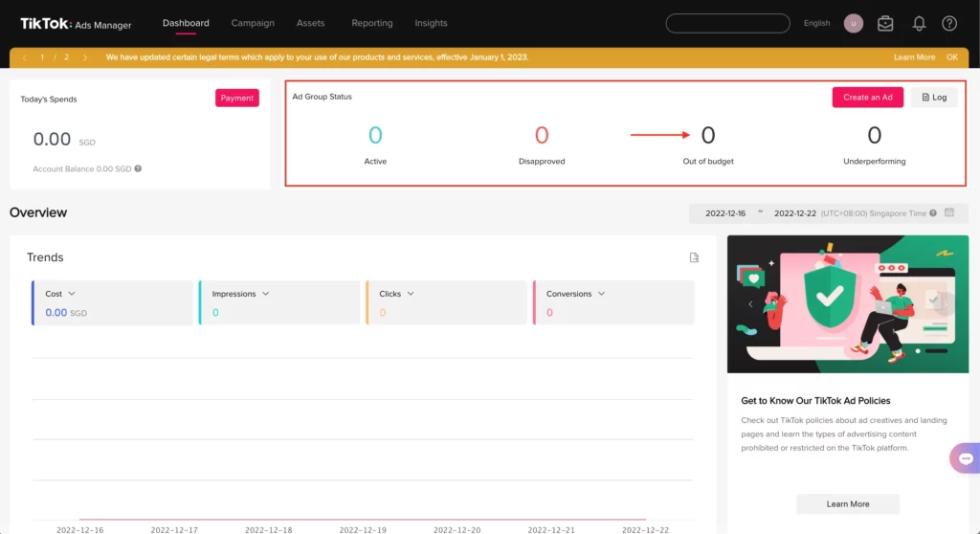
Task: Open the user profile avatar
Action: (x=854, y=23)
